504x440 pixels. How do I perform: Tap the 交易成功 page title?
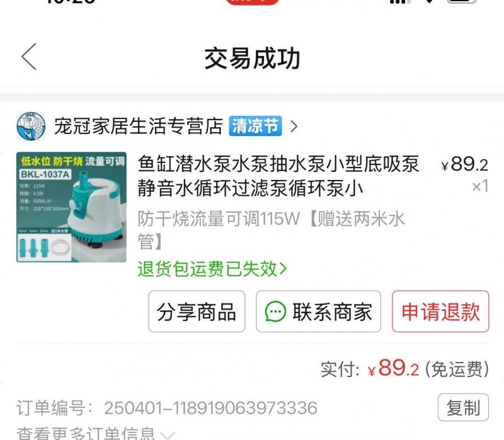(x=253, y=59)
